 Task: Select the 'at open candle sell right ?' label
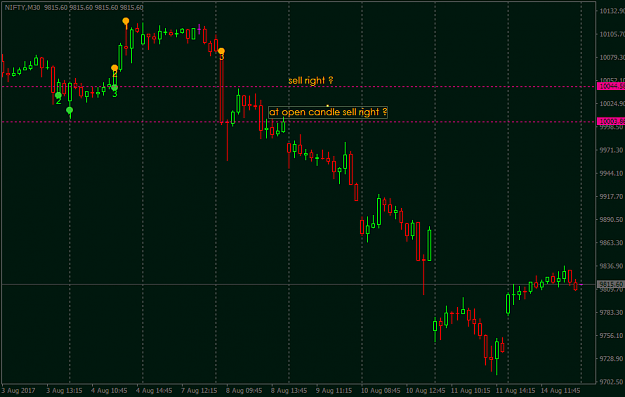pos(328,112)
